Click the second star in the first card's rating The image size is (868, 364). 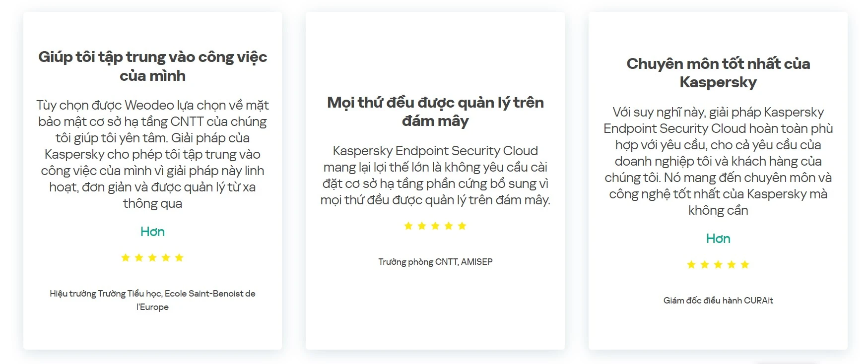tap(139, 257)
